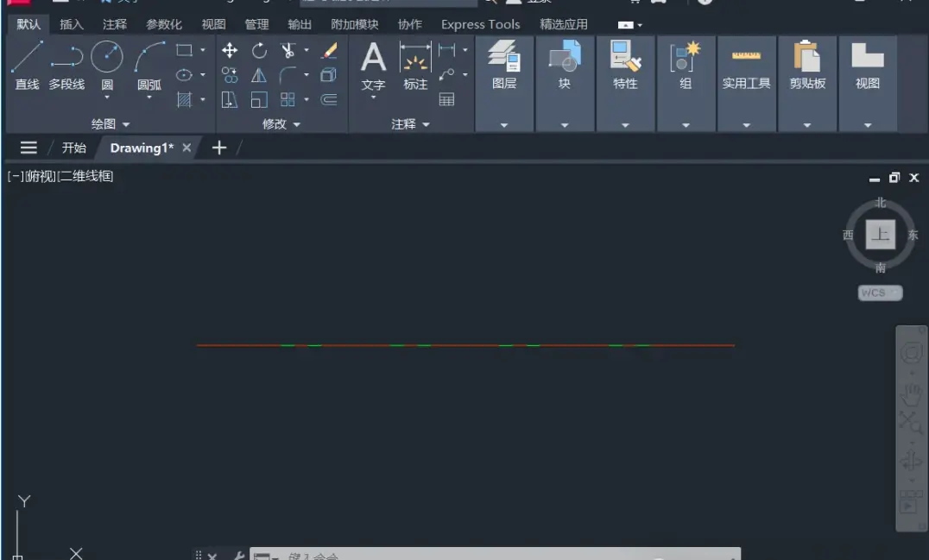
Task: Click the Move tool icon
Action: coord(230,50)
